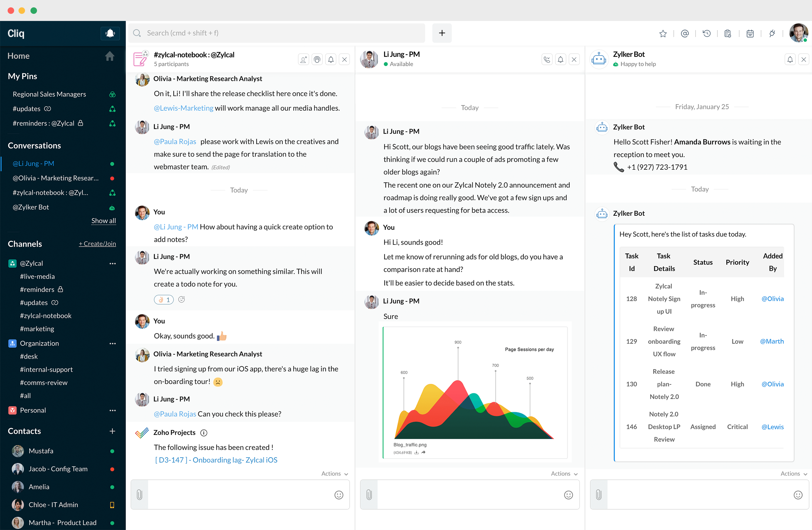The width and height of the screenshot is (812, 530).
Task: Select the Personal channel group
Action: click(x=33, y=410)
